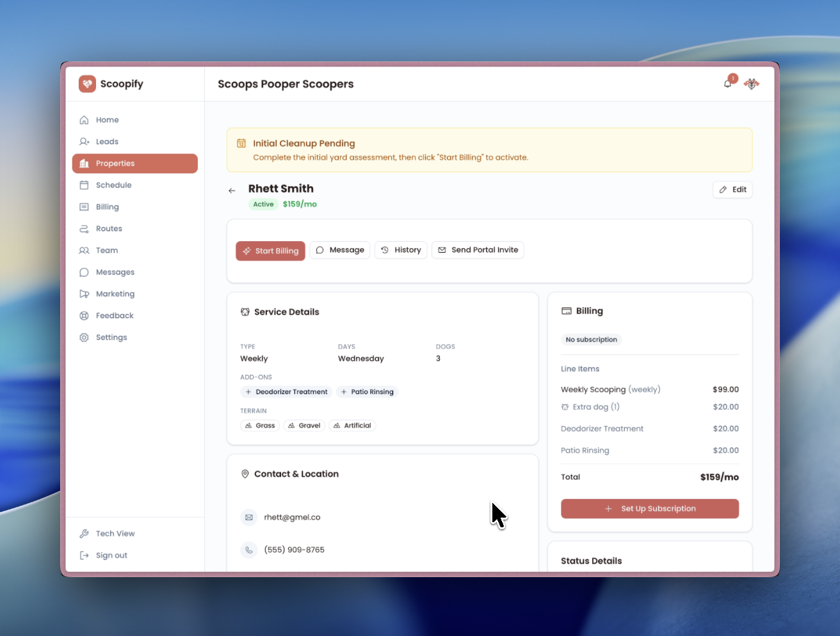This screenshot has width=840, height=636.
Task: Click the phone icon beside the phone number
Action: pyautogui.click(x=248, y=549)
